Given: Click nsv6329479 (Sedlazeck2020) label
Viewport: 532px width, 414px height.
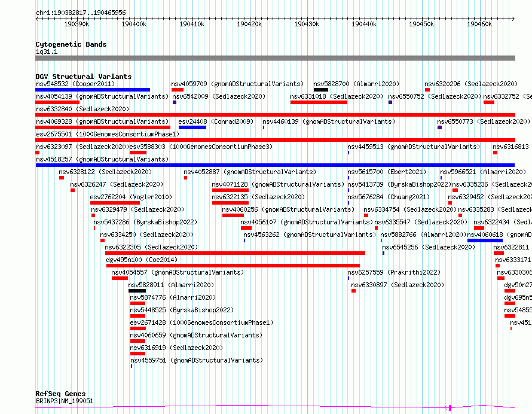Looking at the screenshot, I should tap(137, 209).
